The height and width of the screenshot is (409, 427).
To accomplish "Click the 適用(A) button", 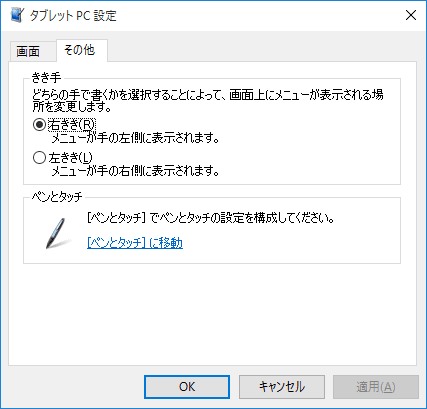I will pyautogui.click(x=376, y=387).
